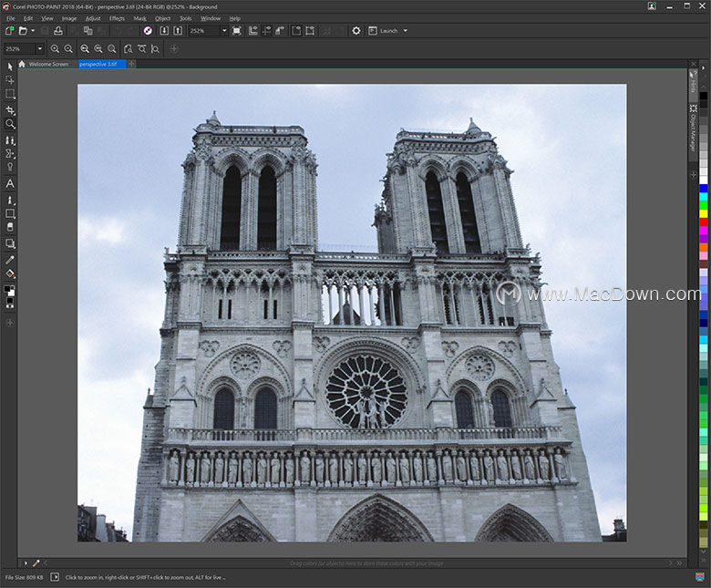Click the Full-screen preview icon
Viewport: 711px width, 588px height.
tap(237, 31)
